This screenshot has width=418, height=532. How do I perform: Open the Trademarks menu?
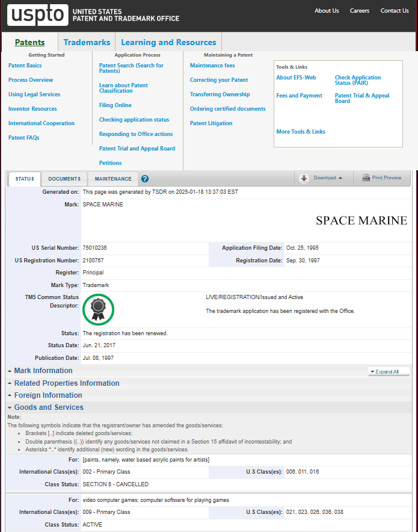[87, 42]
